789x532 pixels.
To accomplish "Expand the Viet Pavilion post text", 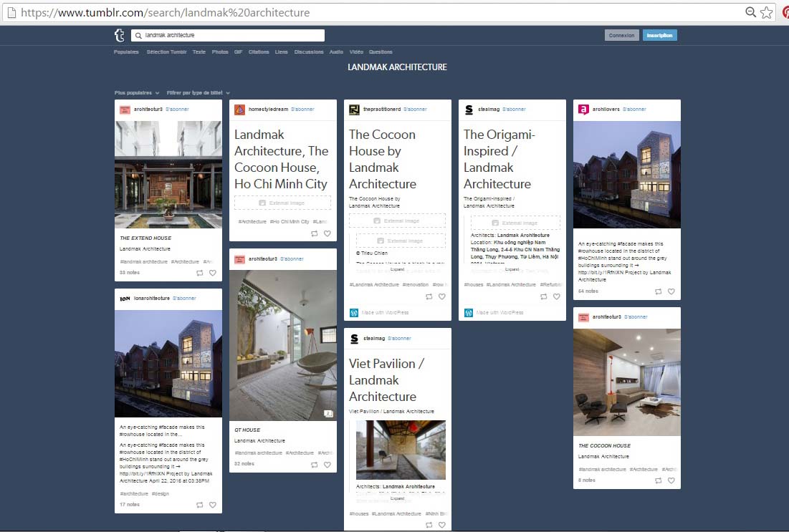I will [398, 499].
